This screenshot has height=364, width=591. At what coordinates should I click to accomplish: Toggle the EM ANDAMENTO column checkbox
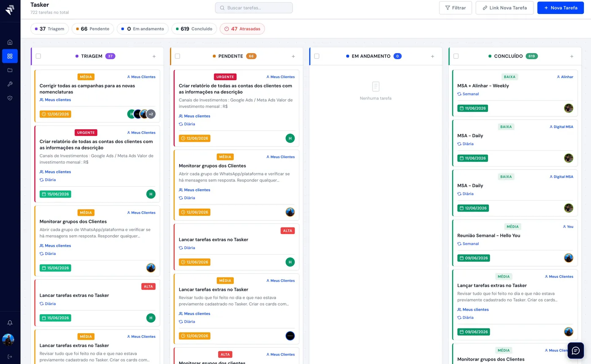317,56
